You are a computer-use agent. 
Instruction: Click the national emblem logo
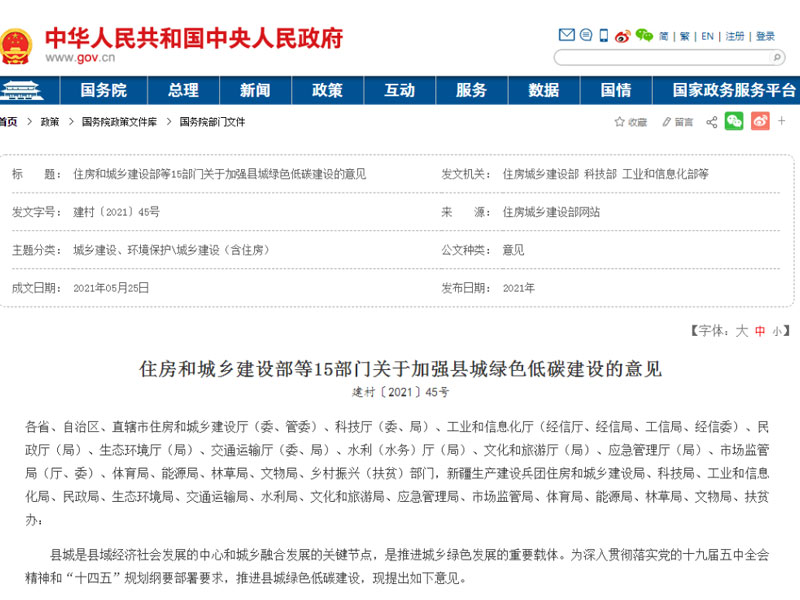coord(16,46)
